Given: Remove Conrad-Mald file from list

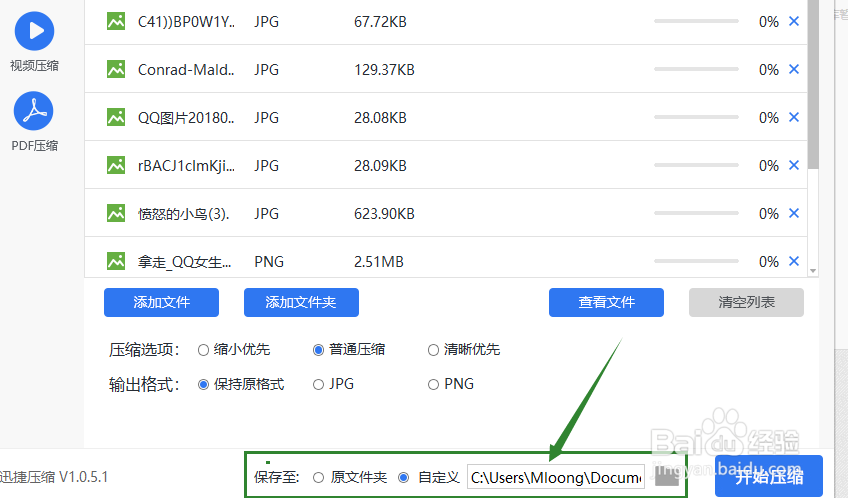Looking at the screenshot, I should tap(794, 69).
